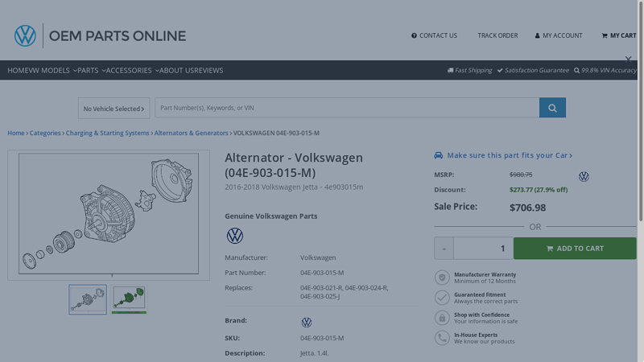644x362 pixels.
Task: Select the green highlighted alternator thumbnail
Action: pos(129,299)
